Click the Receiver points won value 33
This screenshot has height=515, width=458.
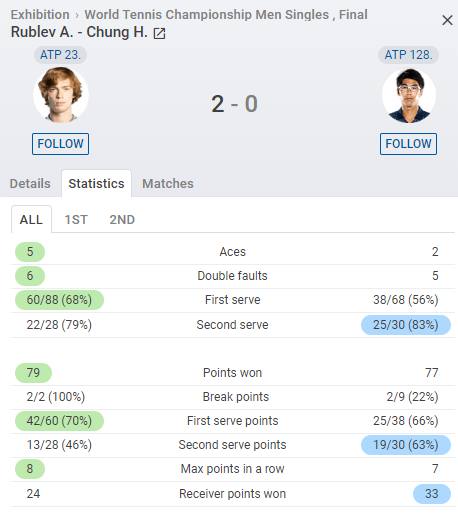[431, 494]
